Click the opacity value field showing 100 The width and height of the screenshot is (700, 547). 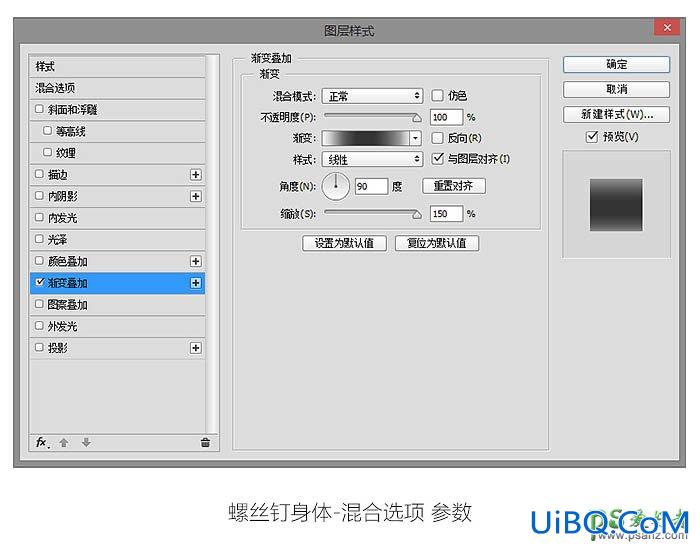tap(446, 117)
